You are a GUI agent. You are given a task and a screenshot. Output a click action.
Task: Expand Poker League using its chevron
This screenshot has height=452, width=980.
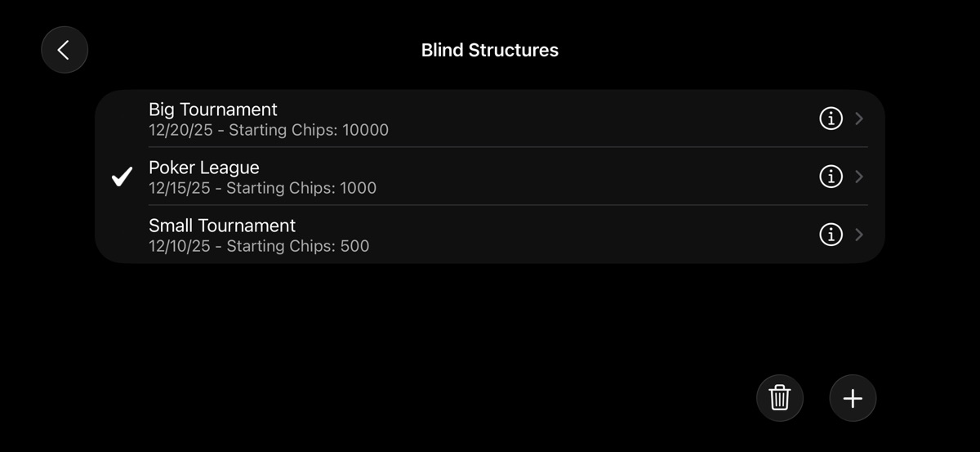point(859,177)
